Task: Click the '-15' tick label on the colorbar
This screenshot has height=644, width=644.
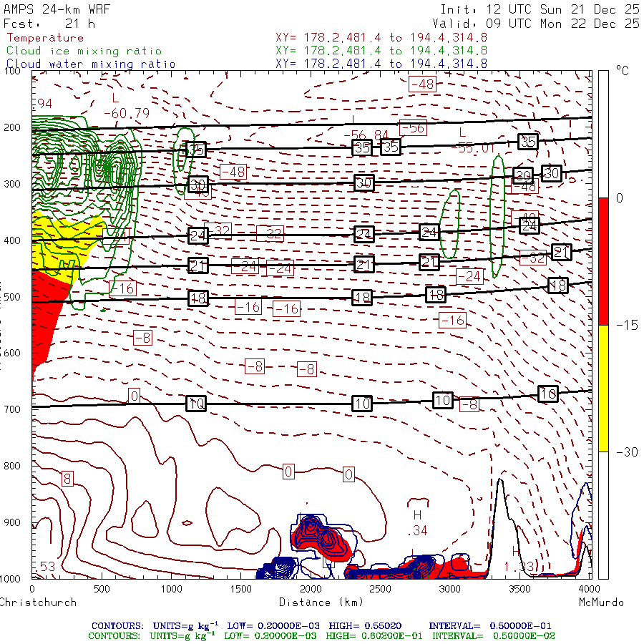Action: click(x=627, y=326)
